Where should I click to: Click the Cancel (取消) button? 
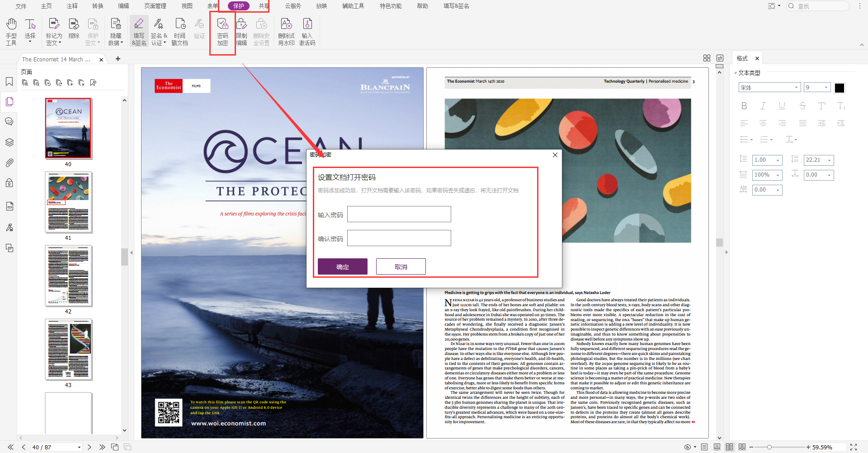[x=401, y=266]
